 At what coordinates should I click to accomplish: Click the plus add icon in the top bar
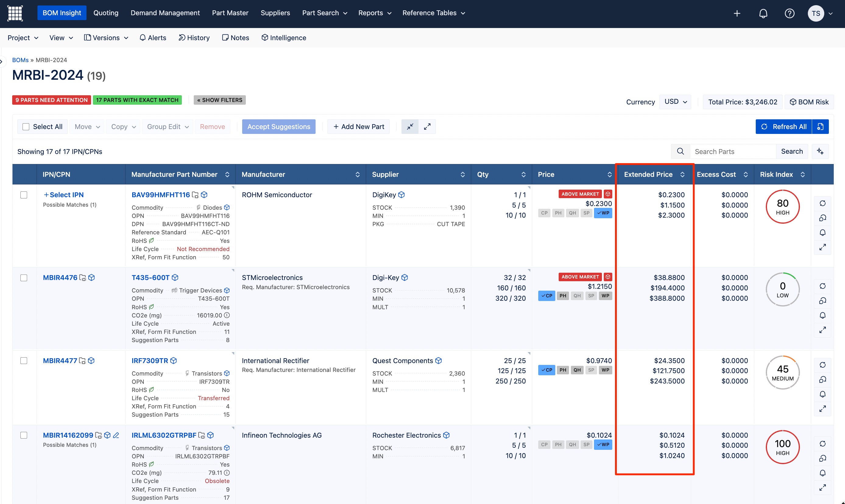click(x=737, y=13)
